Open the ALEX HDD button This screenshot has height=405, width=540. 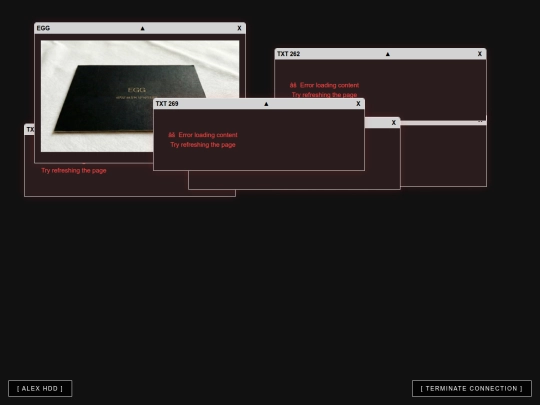coord(40,388)
